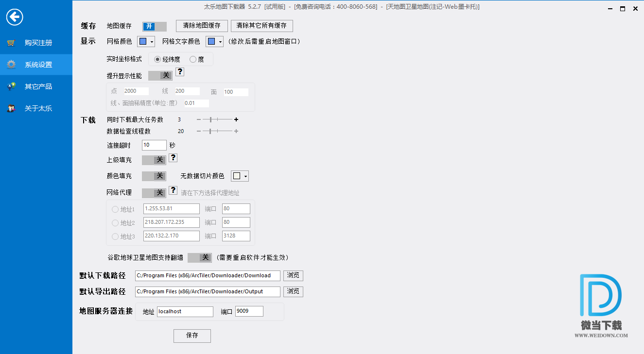Viewport: 644px width, 354px height.
Task: Click the shopping cart icon in sidebar
Action: (11, 43)
